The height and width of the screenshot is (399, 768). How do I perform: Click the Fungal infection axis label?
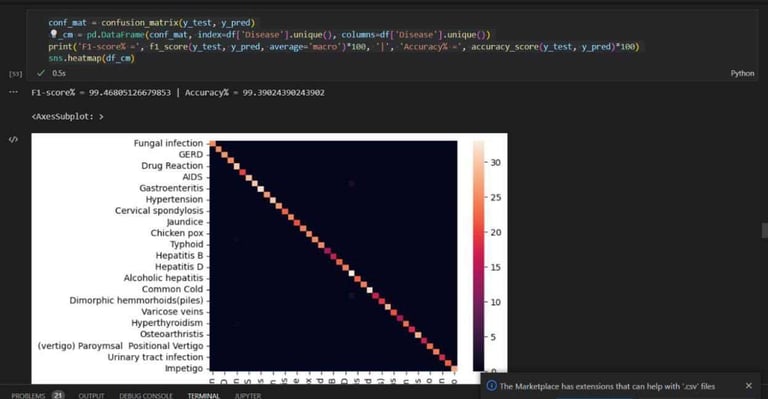(168, 143)
